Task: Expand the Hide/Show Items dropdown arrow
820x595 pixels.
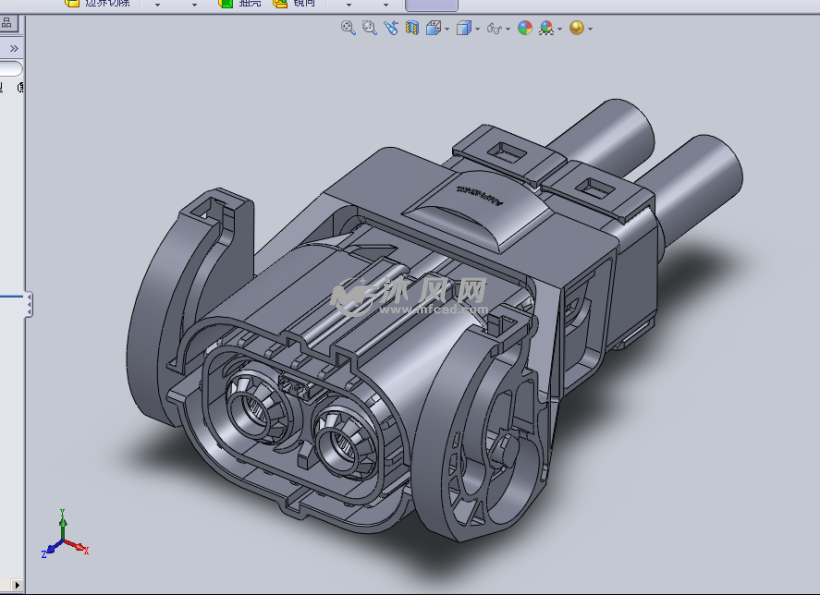Action: [x=508, y=29]
